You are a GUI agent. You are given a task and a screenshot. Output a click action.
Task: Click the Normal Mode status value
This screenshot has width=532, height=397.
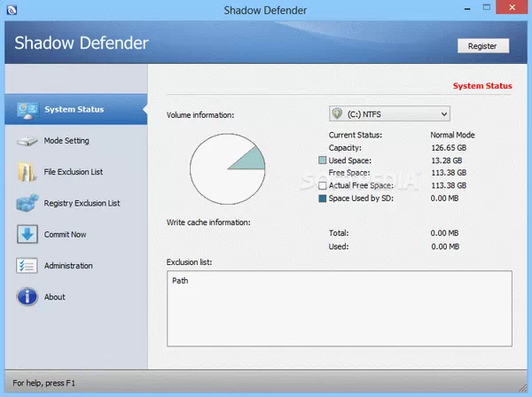(452, 135)
